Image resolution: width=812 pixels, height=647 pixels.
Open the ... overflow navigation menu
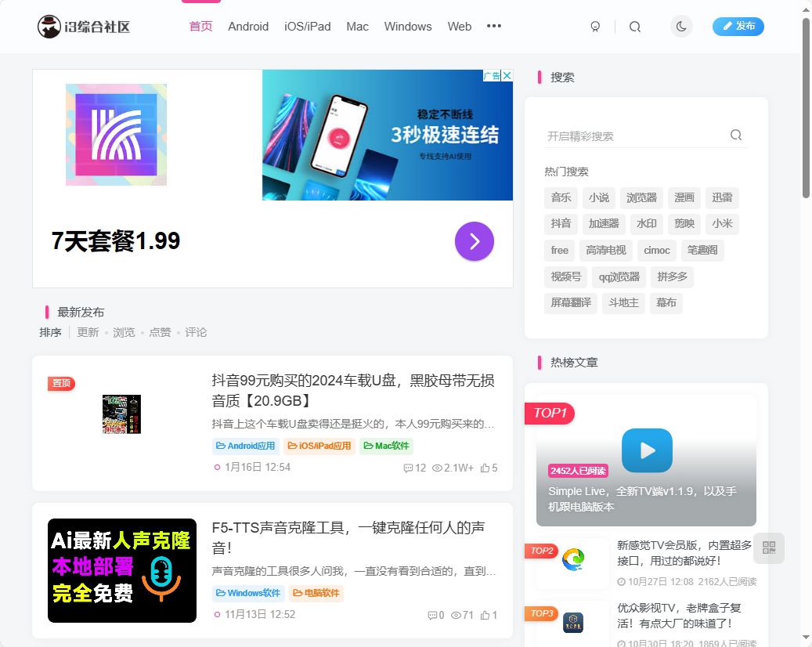pos(494,26)
